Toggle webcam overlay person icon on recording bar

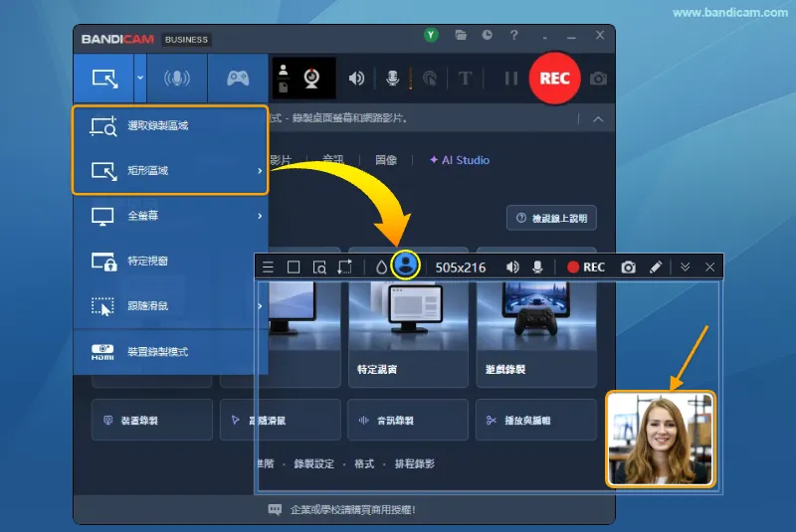[406, 265]
